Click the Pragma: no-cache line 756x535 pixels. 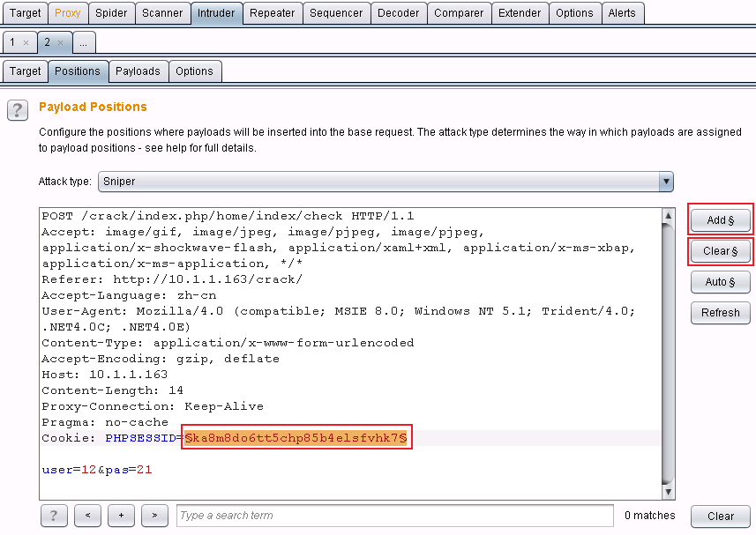click(105, 422)
